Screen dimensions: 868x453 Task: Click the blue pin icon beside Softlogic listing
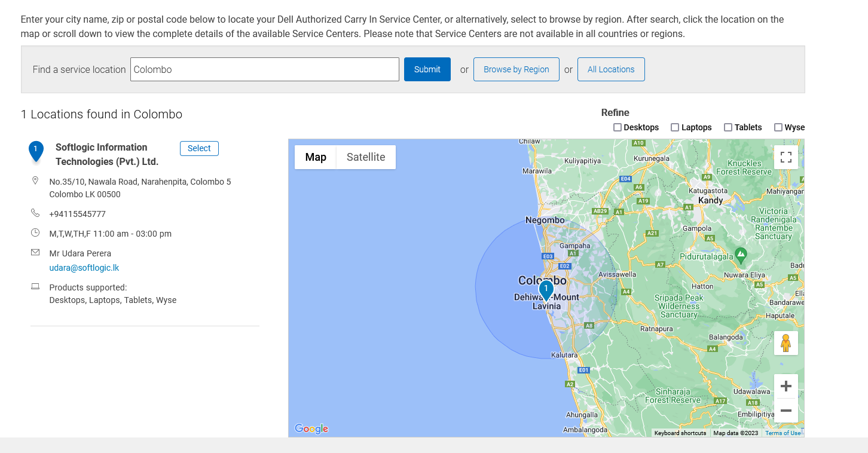[36, 152]
